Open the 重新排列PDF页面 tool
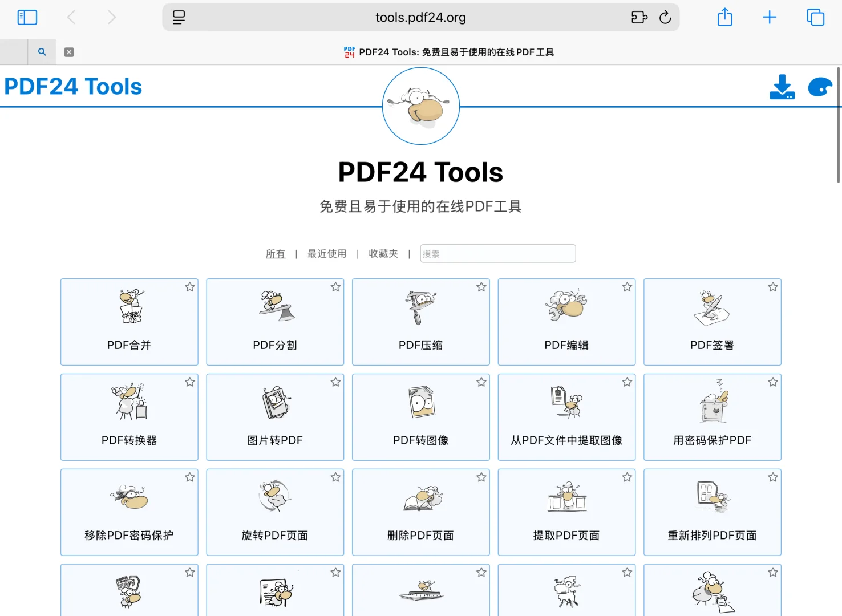 click(713, 512)
